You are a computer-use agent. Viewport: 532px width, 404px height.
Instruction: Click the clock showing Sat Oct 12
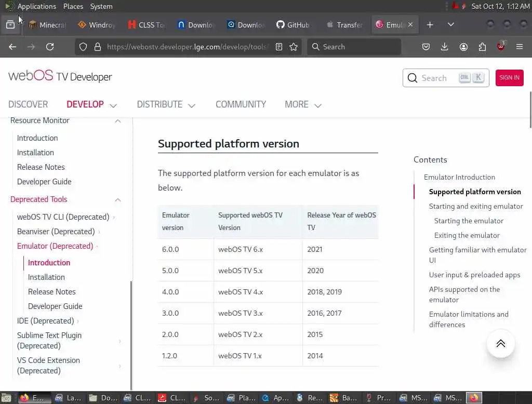(500, 6)
